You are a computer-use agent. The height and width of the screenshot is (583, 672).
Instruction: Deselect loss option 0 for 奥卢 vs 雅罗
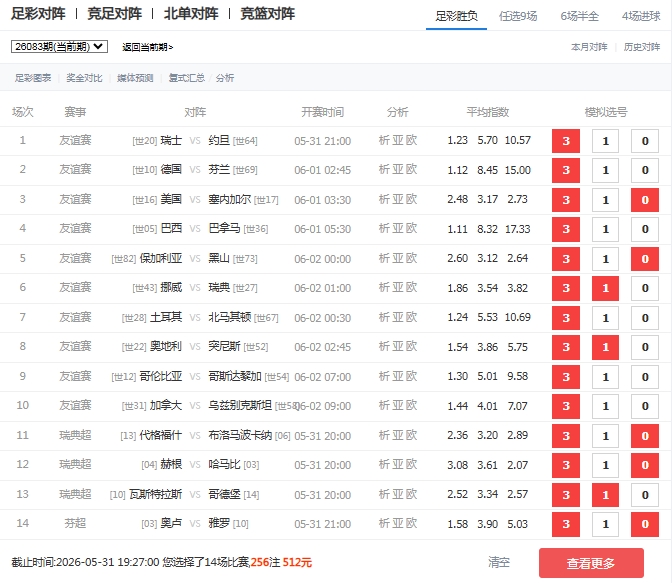pos(645,524)
